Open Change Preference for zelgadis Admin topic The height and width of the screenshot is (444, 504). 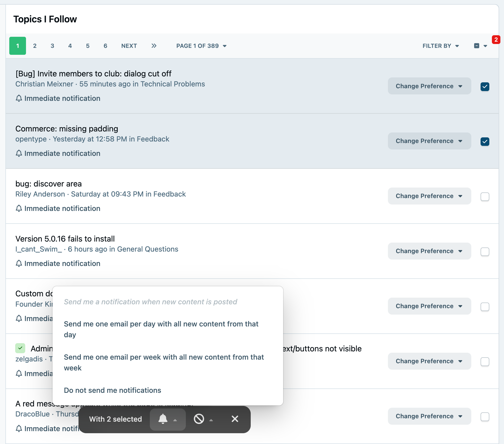coord(429,361)
